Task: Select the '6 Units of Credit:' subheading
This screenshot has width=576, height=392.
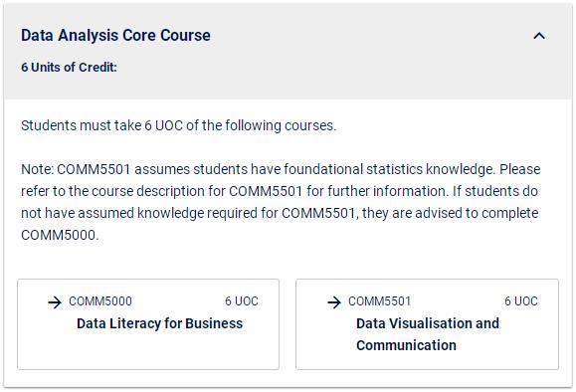Action: click(x=69, y=68)
